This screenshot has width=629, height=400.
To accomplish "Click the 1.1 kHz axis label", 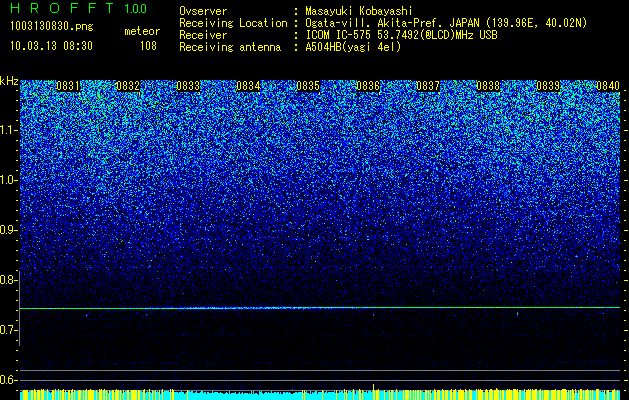I will (8, 130).
